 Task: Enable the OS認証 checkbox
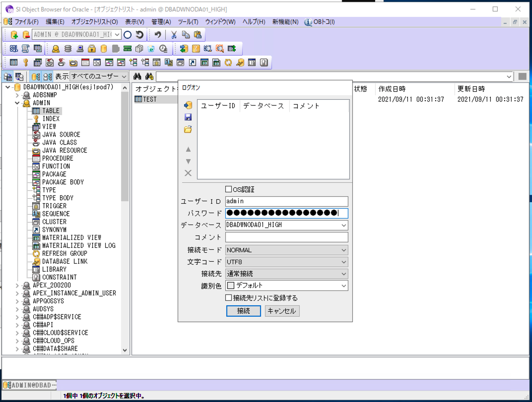tap(228, 189)
